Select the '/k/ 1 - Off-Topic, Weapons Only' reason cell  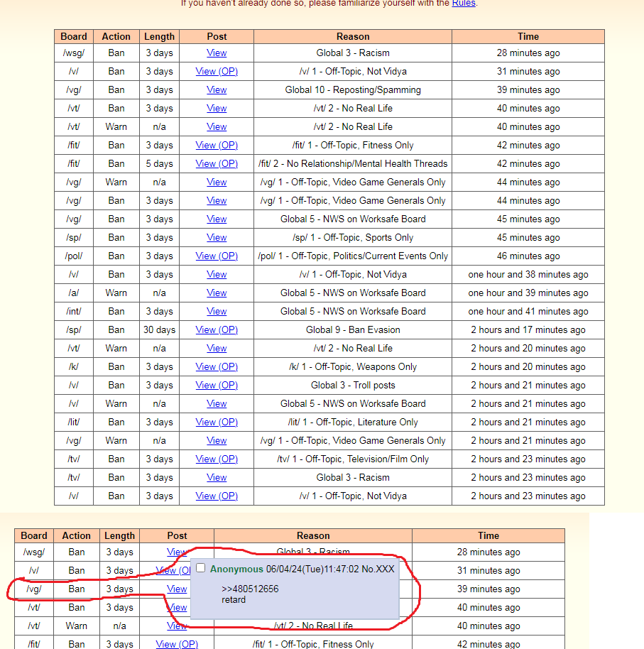pos(353,366)
